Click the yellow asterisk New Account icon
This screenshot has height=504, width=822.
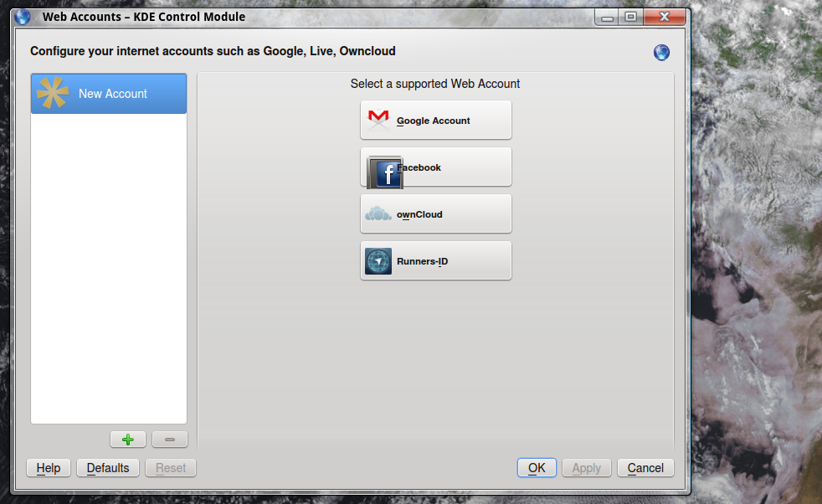[53, 93]
